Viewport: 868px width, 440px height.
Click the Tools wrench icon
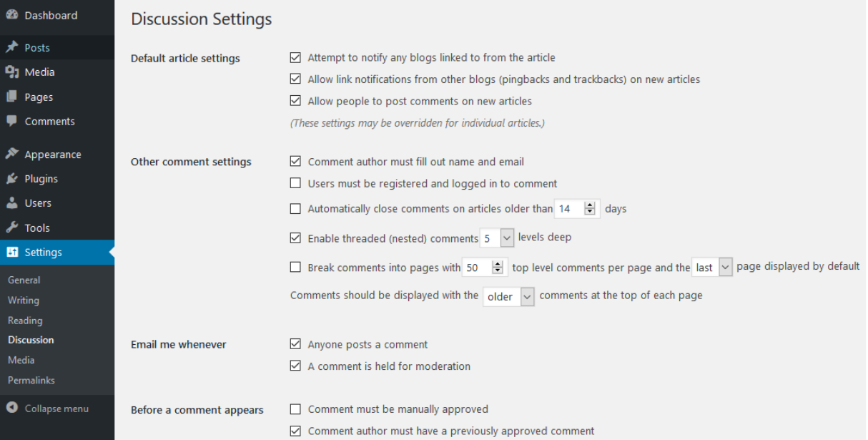[x=11, y=228]
